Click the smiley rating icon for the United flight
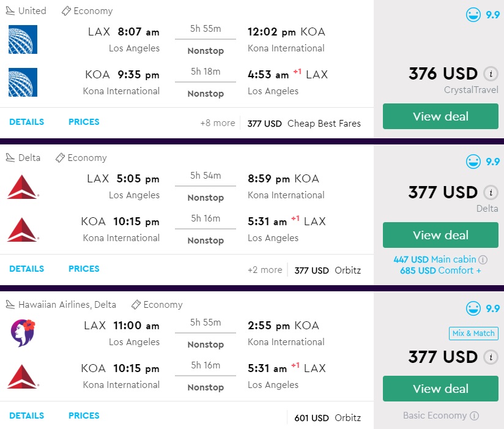The image size is (504, 429). (473, 15)
